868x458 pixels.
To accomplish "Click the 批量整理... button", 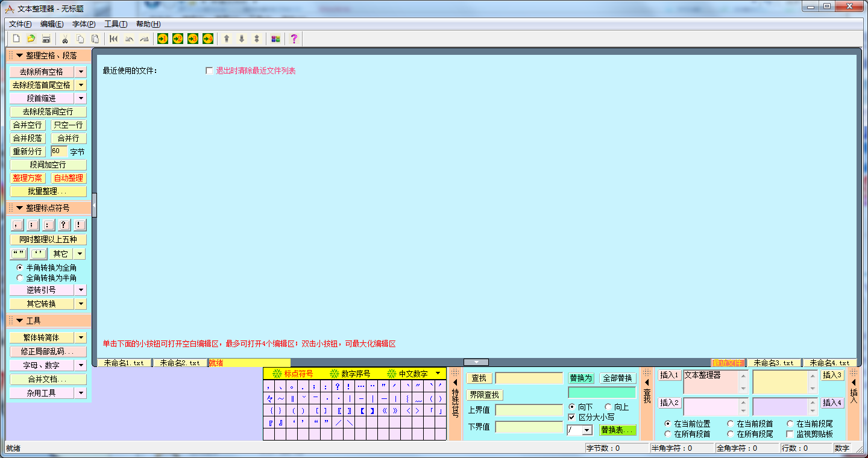I will pos(48,191).
